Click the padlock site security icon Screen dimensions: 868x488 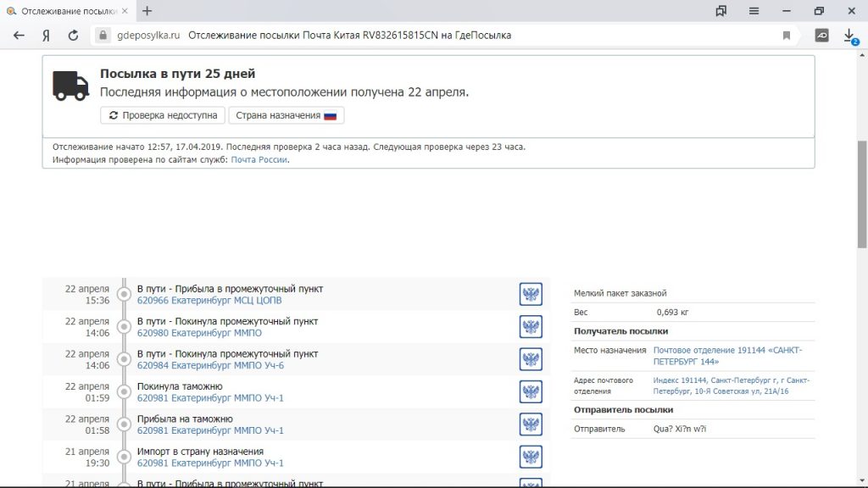pyautogui.click(x=103, y=36)
